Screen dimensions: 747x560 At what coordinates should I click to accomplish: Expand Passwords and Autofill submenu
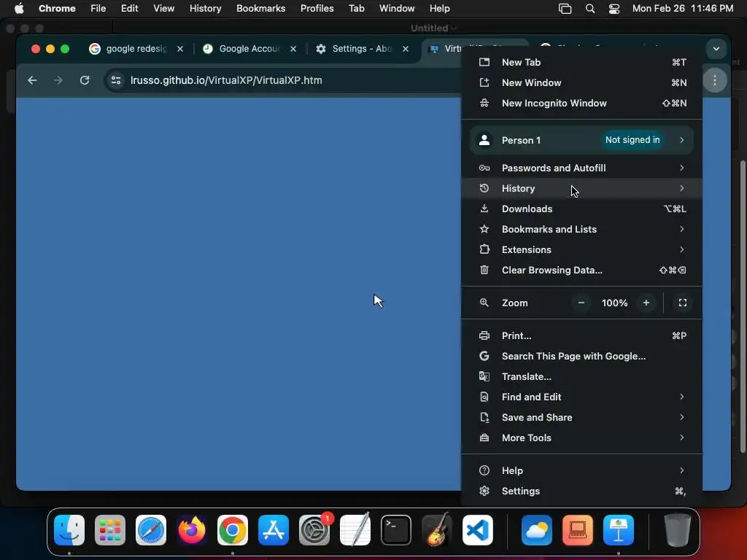(x=581, y=168)
